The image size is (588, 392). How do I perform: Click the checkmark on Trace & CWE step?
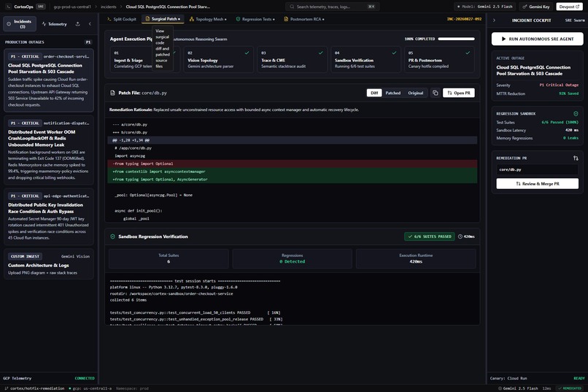(320, 53)
